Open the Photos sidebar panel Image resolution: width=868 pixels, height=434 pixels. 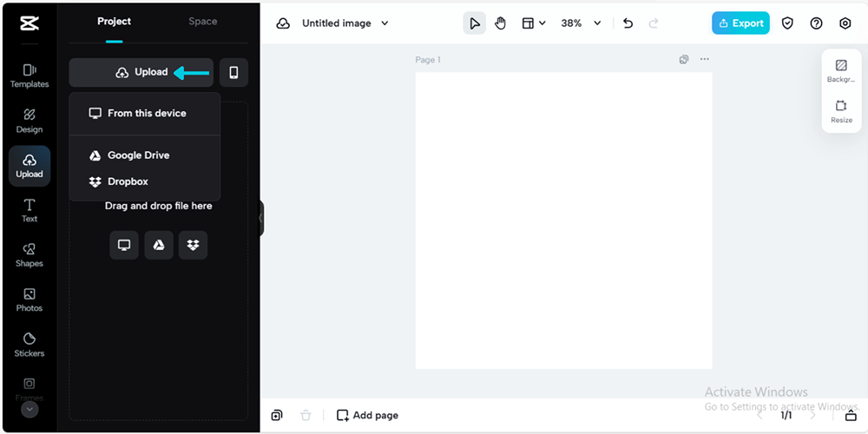tap(30, 300)
